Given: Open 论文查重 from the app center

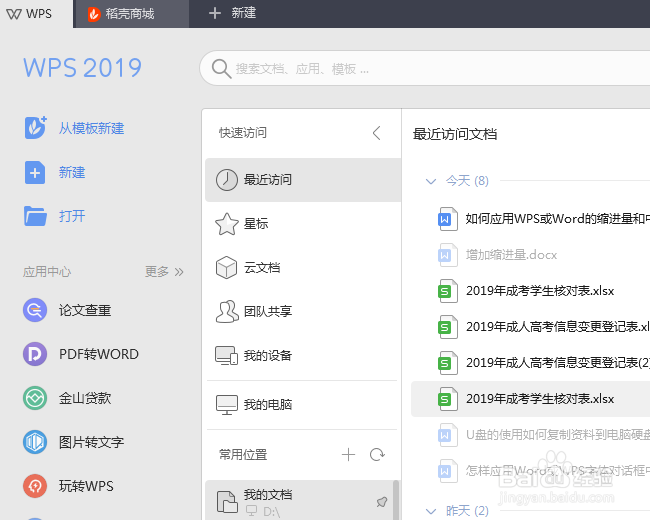Looking at the screenshot, I should click(x=85, y=310).
